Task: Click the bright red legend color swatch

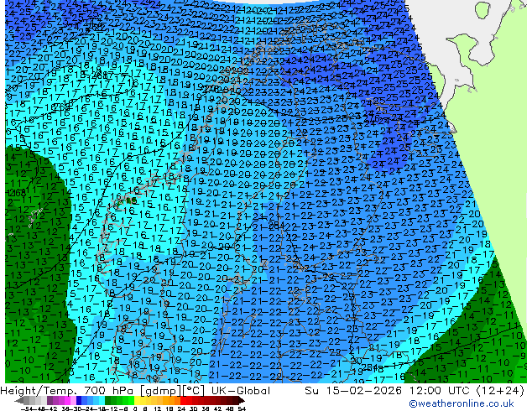Action: [184, 401]
